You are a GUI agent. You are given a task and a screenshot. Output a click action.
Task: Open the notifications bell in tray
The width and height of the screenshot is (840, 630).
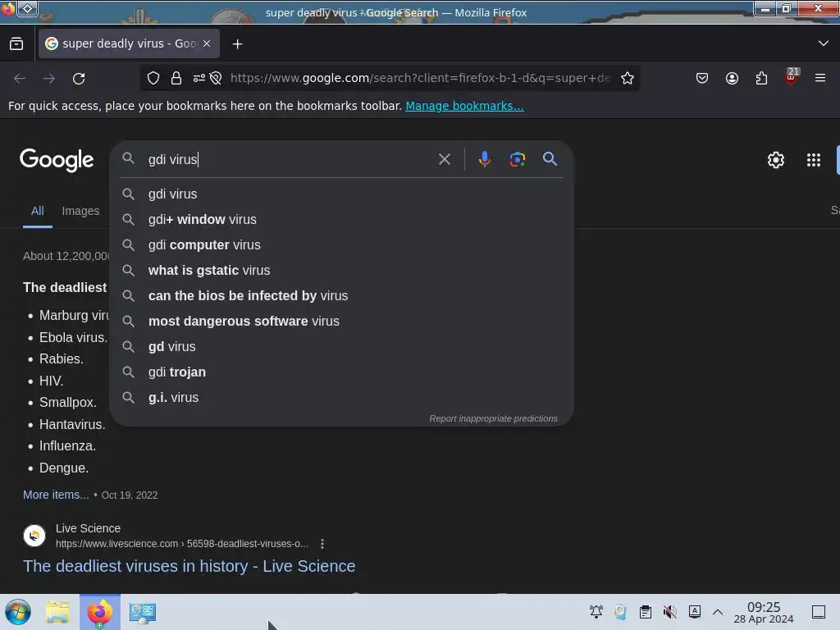[596, 612]
